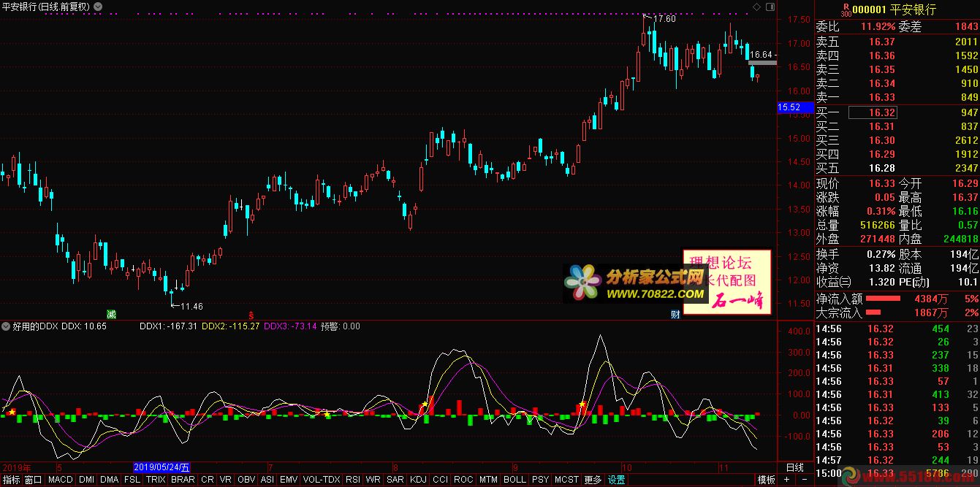Viewport: 980px width, 487px height.
Task: Select the CR indicator tab
Action: coord(208,480)
